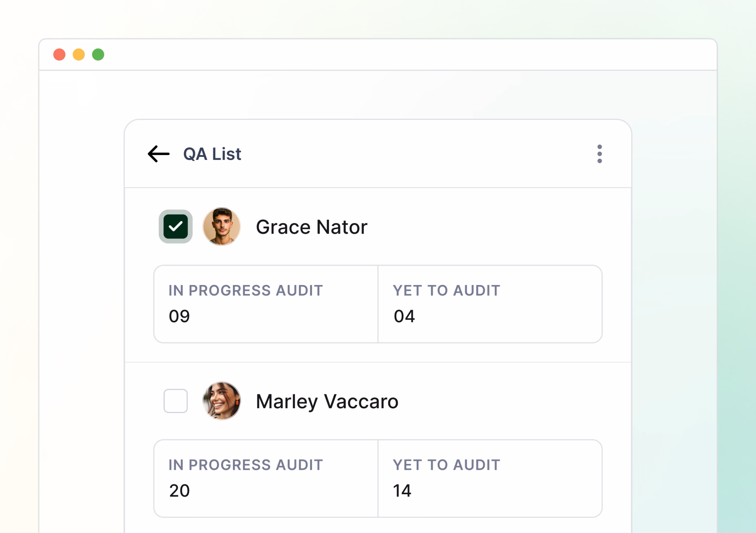756x533 pixels.
Task: Click Grace Nator's in-progress count 09
Action: (179, 316)
